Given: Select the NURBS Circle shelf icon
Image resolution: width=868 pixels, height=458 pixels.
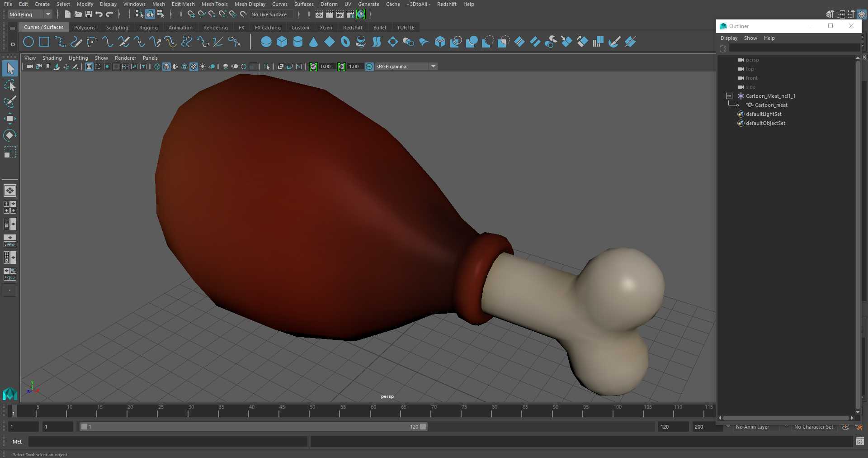Looking at the screenshot, I should (28, 42).
